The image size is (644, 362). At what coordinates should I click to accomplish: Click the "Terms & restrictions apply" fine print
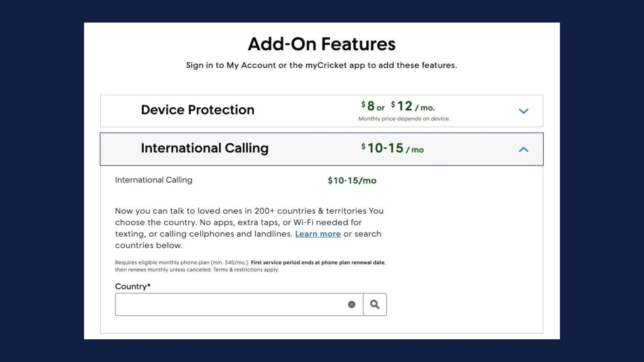click(x=246, y=270)
